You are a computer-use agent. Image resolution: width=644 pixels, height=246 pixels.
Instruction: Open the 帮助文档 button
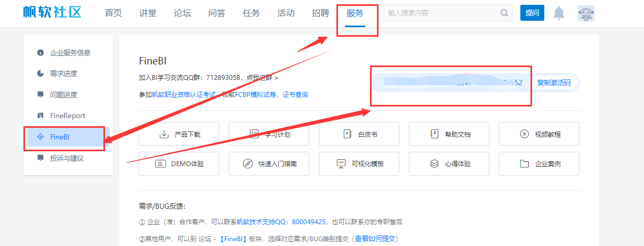pos(449,134)
